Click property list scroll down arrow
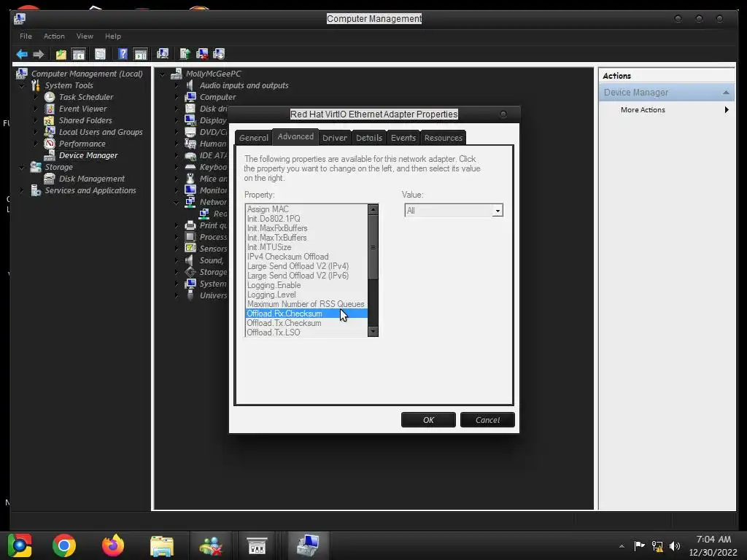Viewport: 747px width, 560px height. 373,332
